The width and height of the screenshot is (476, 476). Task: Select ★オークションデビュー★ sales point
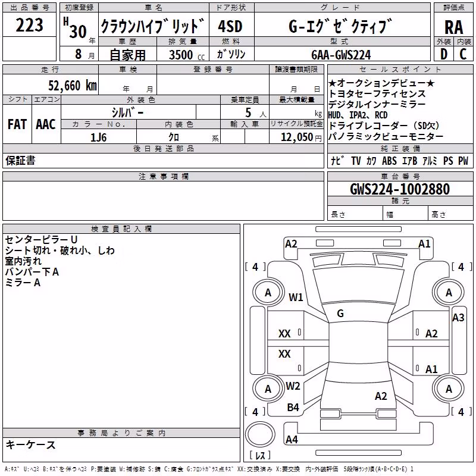381,83
